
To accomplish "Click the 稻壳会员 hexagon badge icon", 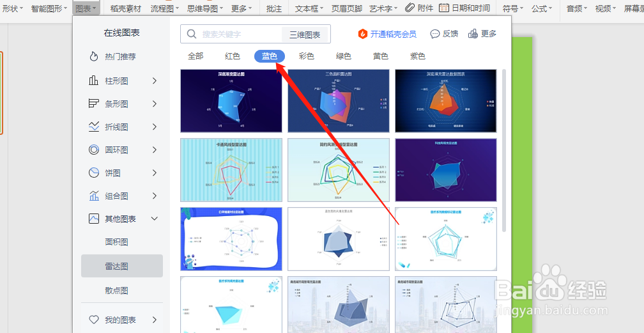I will 363,34.
